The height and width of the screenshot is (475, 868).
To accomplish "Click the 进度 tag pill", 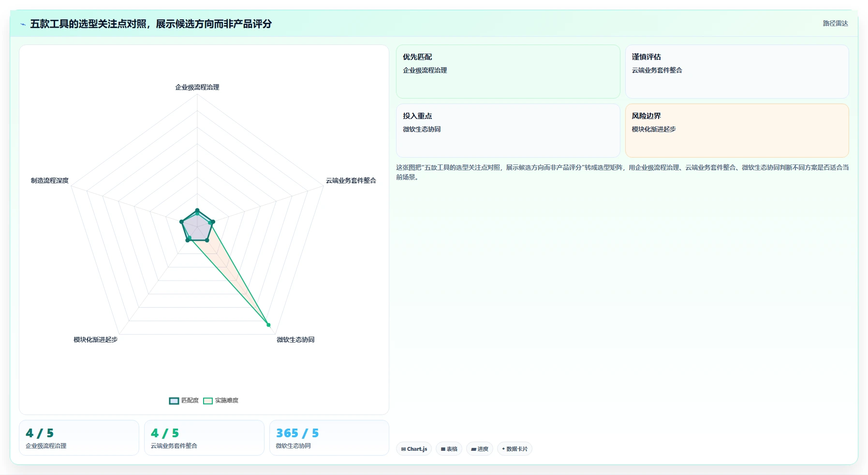I will click(x=480, y=449).
